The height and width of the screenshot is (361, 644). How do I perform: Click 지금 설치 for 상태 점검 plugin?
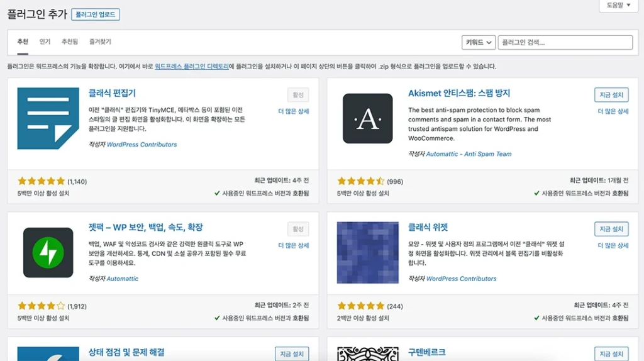click(x=292, y=353)
